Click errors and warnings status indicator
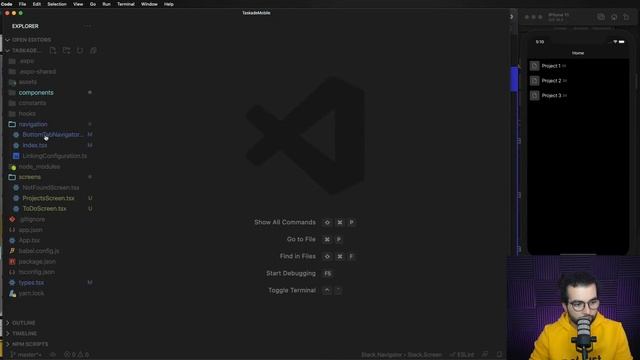 pyautogui.click(x=76, y=355)
